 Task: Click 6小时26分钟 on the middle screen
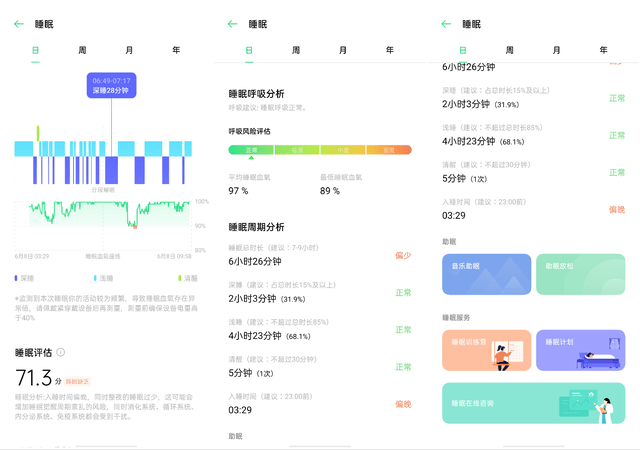coord(255,261)
